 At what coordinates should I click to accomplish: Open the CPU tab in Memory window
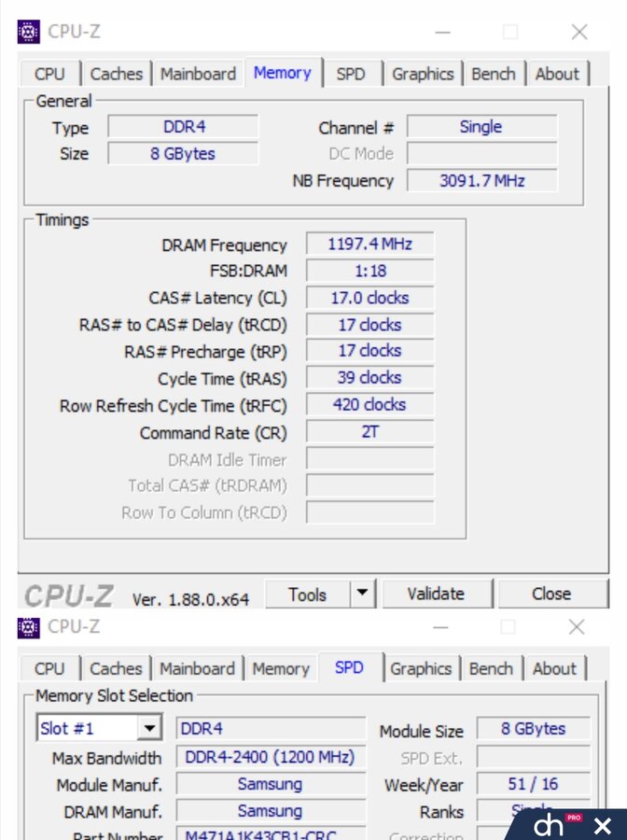(x=49, y=74)
